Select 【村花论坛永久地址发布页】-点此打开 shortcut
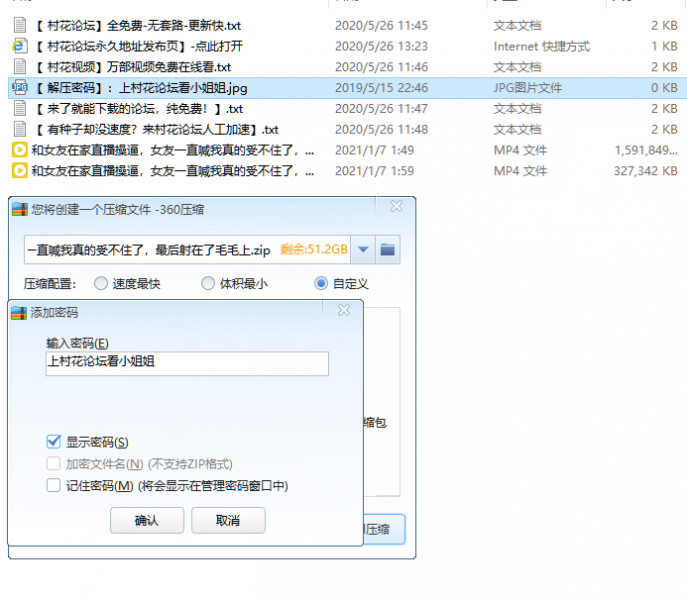The width and height of the screenshot is (687, 600). click(138, 46)
